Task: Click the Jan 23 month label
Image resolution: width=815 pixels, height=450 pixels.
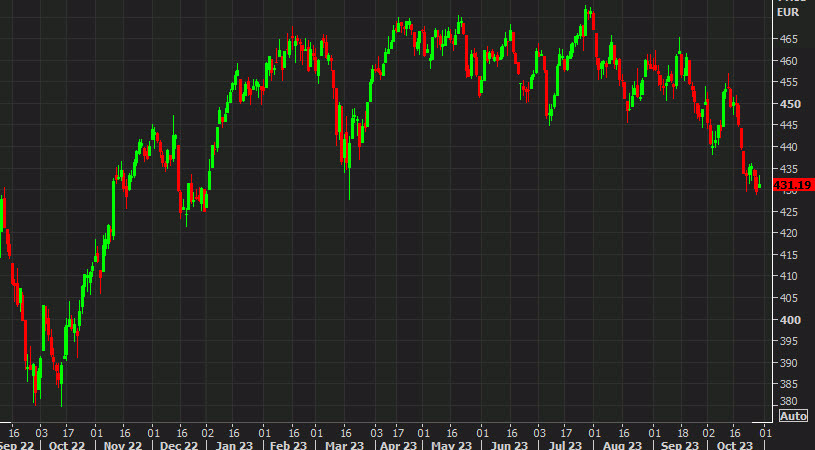Action: pos(234,445)
